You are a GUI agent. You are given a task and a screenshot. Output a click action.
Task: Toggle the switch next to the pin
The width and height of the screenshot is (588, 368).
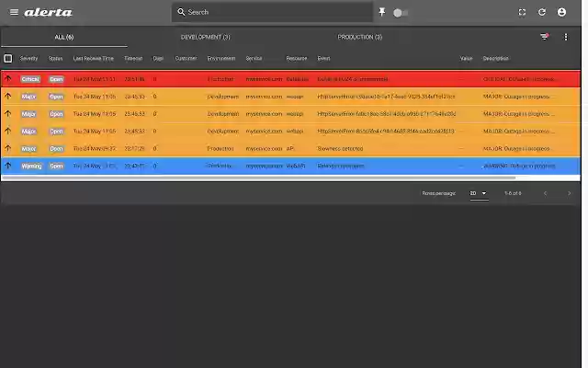click(401, 13)
